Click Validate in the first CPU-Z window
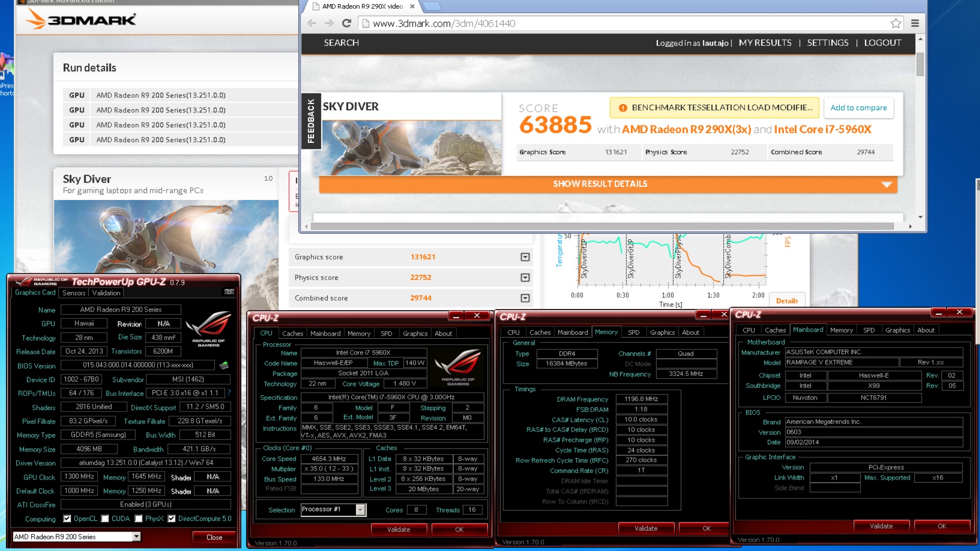 click(x=399, y=530)
